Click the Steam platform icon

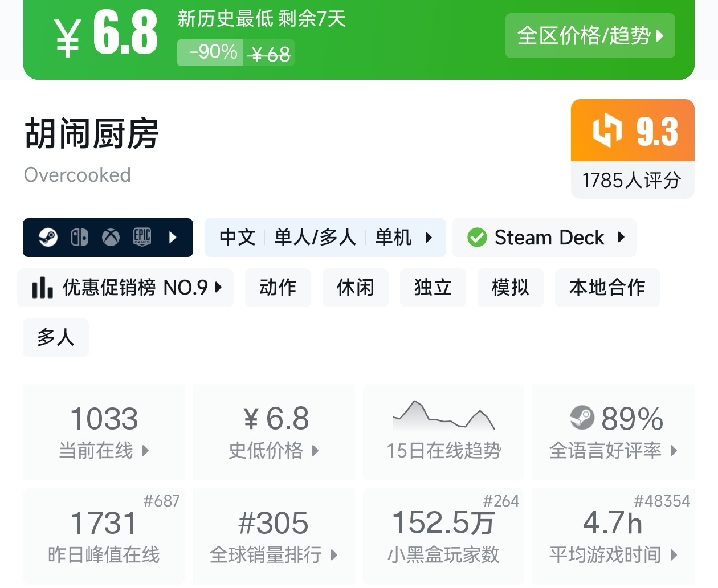click(48, 237)
